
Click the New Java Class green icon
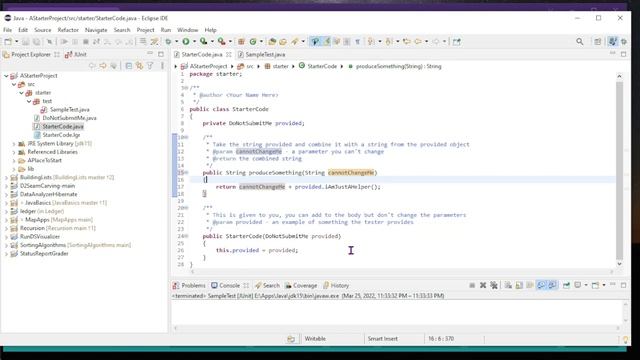click(253, 42)
